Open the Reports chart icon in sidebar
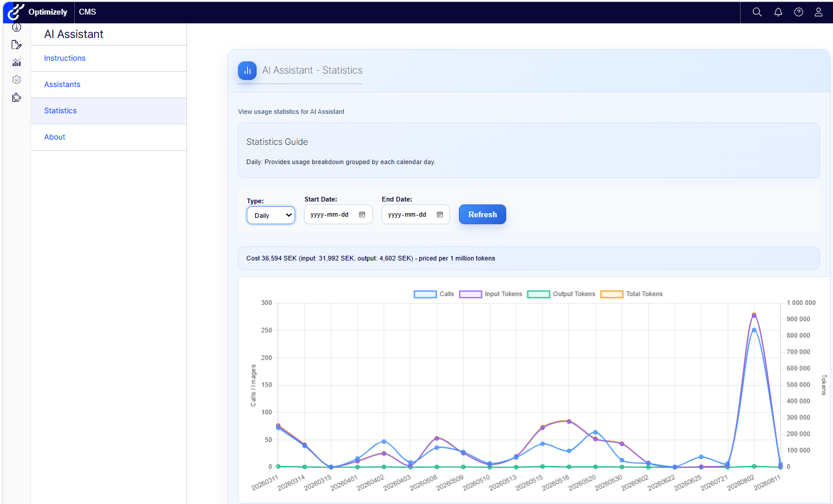This screenshot has width=833, height=504. [x=16, y=62]
